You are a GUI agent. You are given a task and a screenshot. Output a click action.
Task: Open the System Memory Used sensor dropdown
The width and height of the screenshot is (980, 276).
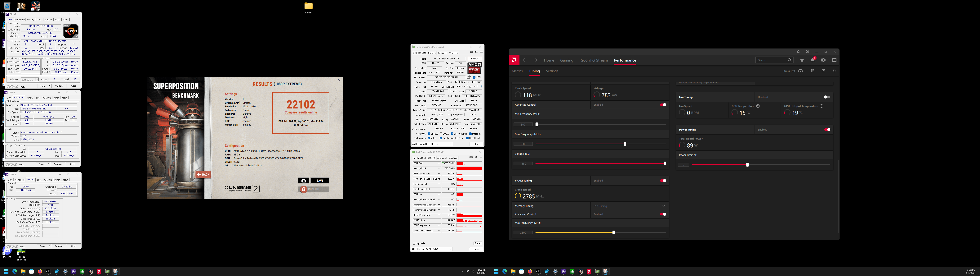click(439, 231)
